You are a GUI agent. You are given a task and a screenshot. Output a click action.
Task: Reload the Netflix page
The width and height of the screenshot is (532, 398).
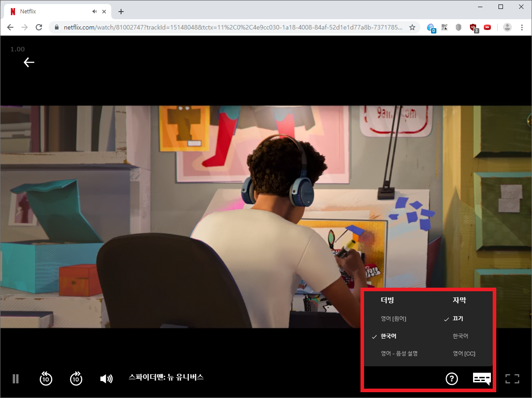coord(39,27)
